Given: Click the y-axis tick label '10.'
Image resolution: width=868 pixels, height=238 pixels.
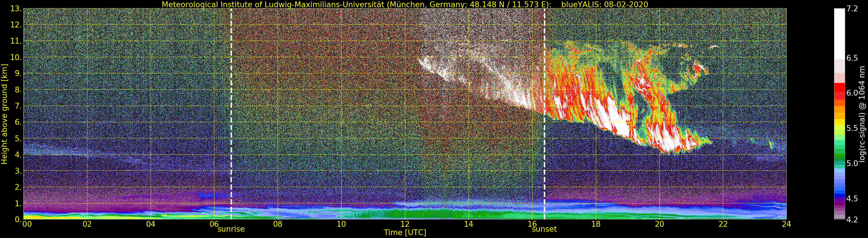Looking at the screenshot, I should (x=16, y=57).
